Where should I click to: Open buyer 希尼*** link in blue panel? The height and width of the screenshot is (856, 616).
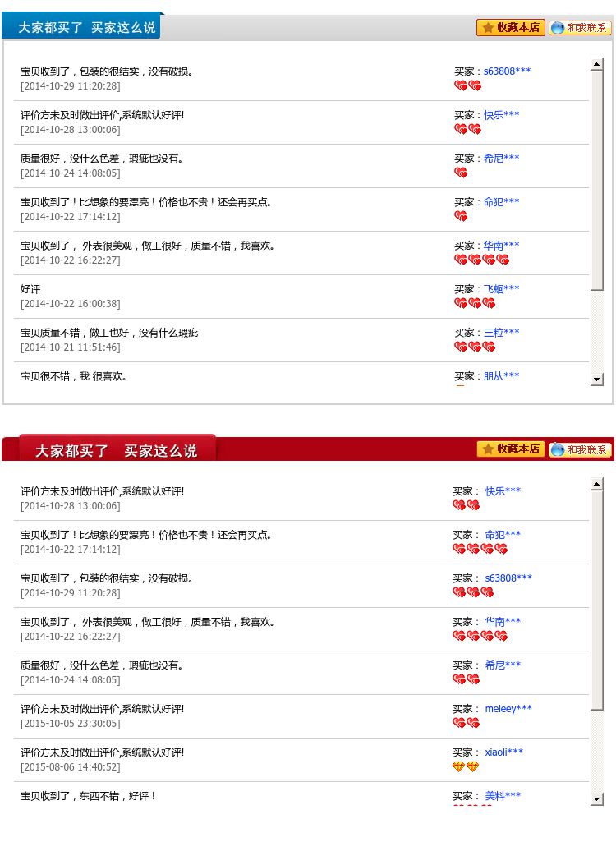click(x=501, y=159)
